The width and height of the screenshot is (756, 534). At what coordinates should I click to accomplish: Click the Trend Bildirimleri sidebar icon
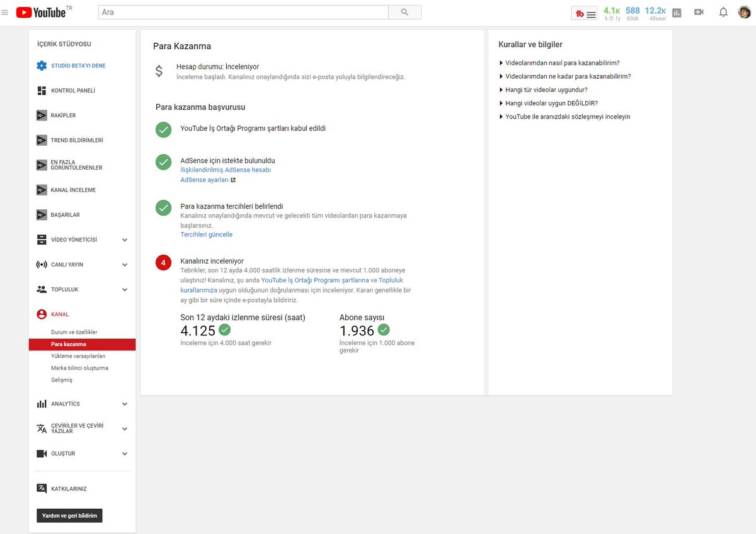[x=42, y=140]
